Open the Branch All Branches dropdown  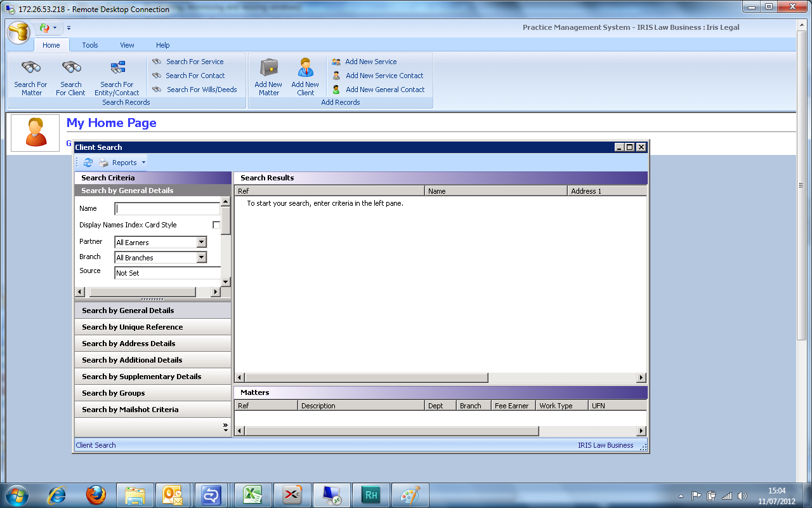point(202,257)
